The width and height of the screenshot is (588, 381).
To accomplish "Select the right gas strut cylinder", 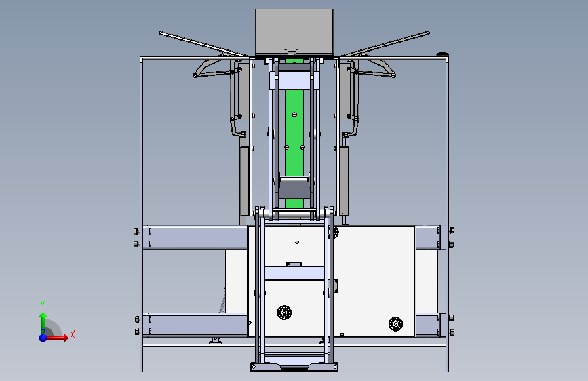I will pyautogui.click(x=345, y=181).
